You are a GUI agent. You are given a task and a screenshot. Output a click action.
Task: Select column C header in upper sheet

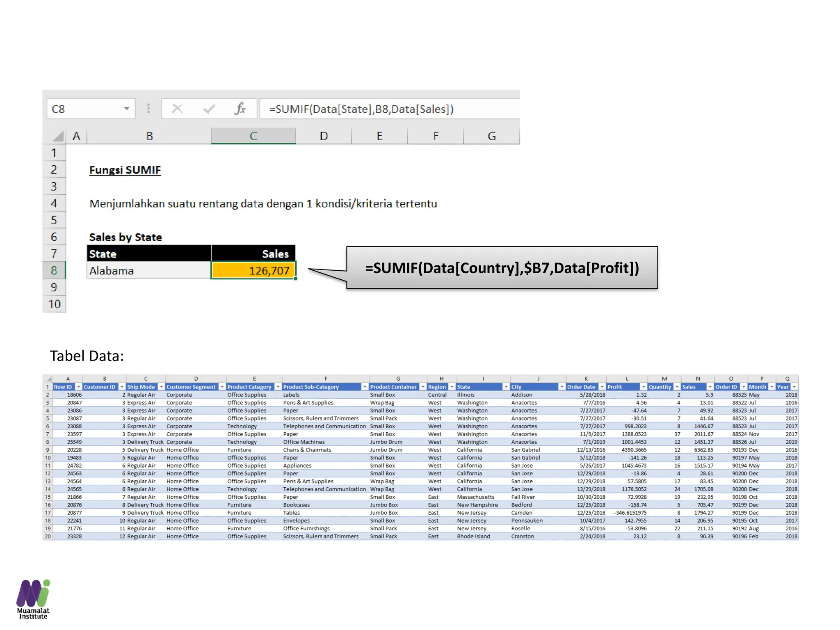[253, 136]
